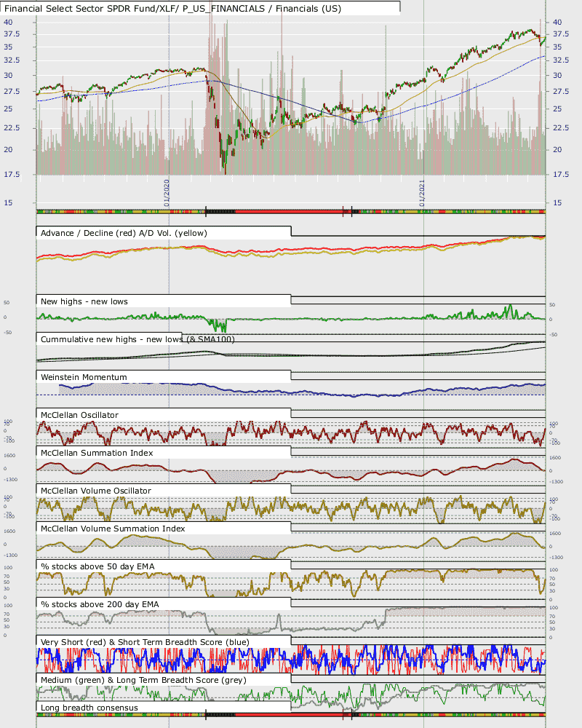Select the 32.5 price label on the right axis

point(560,60)
